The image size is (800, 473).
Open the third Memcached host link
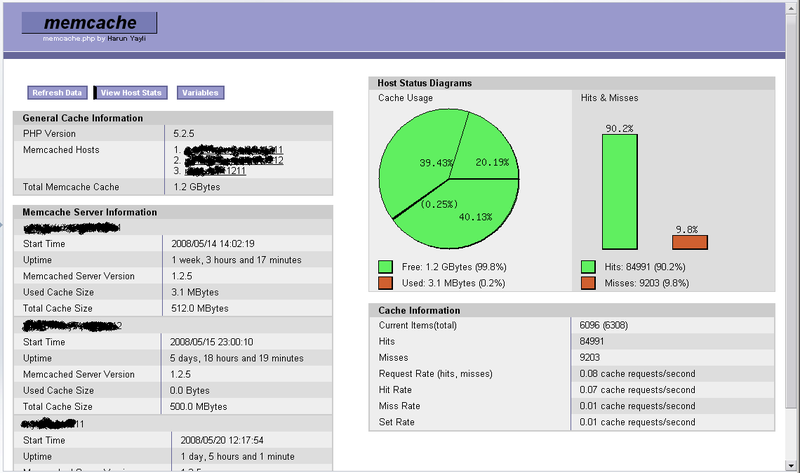coord(220,172)
